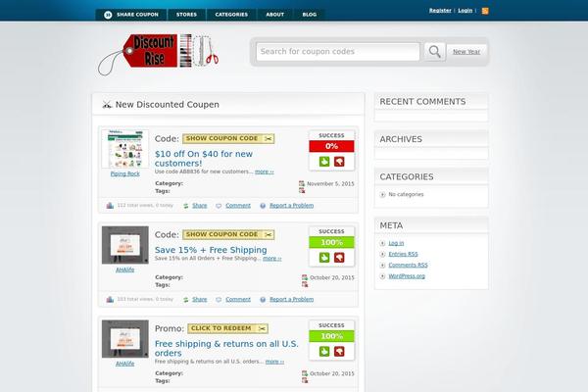Click the 100% success bar on Save 15%
Screen dimensions: 588x392
[x=331, y=242]
